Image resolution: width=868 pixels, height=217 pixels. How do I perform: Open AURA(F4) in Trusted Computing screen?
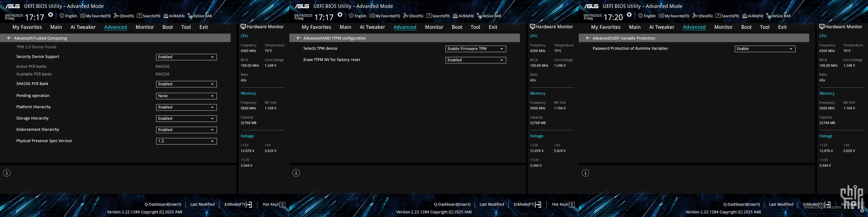[174, 16]
